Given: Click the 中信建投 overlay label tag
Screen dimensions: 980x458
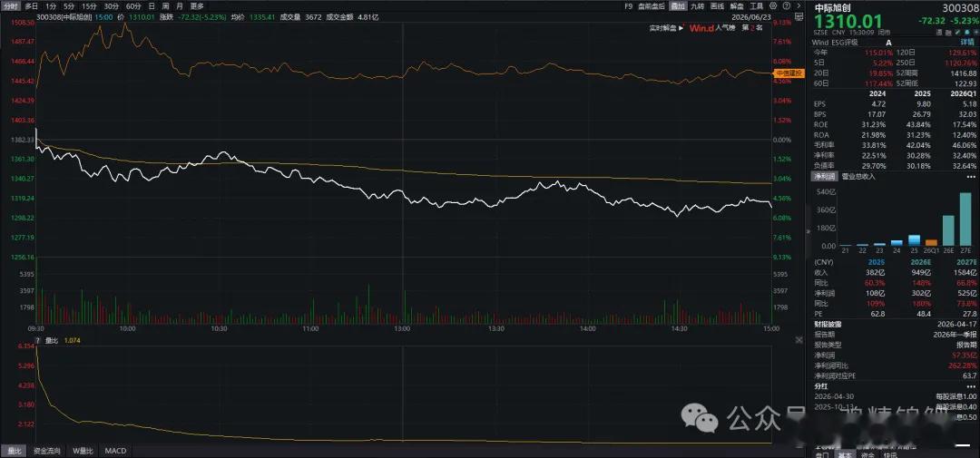Looking at the screenshot, I should [x=789, y=73].
